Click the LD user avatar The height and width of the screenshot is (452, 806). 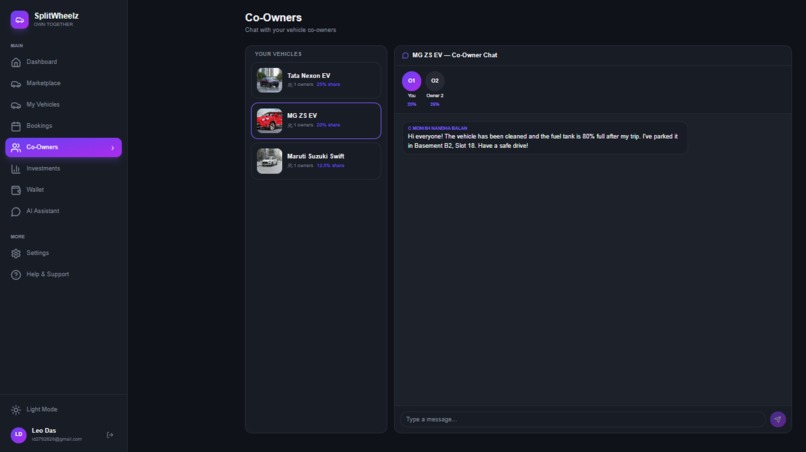click(19, 435)
